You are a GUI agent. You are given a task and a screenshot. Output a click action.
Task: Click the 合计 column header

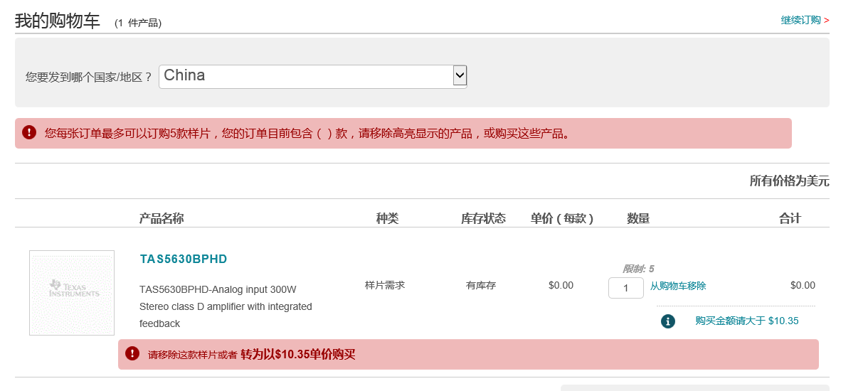point(790,218)
